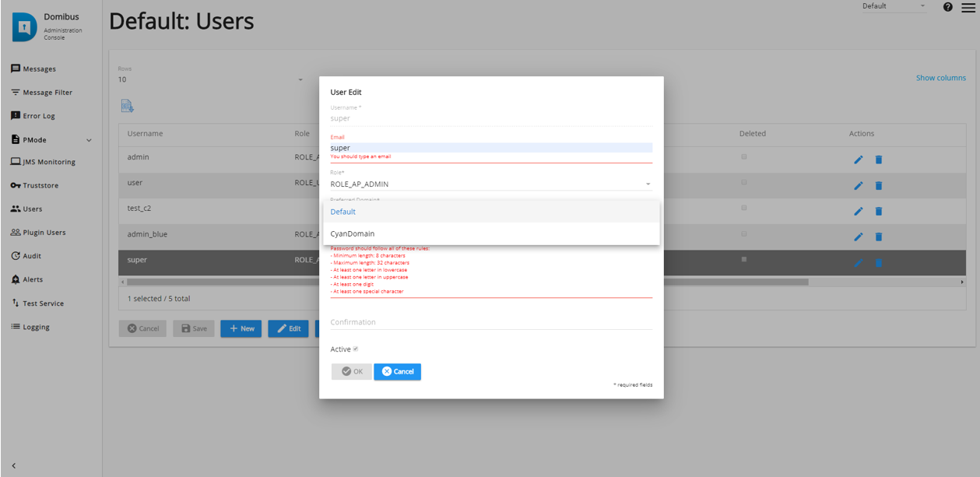The image size is (980, 477).
Task: Toggle Deleted checkbox for test_c2 row
Action: (744, 208)
